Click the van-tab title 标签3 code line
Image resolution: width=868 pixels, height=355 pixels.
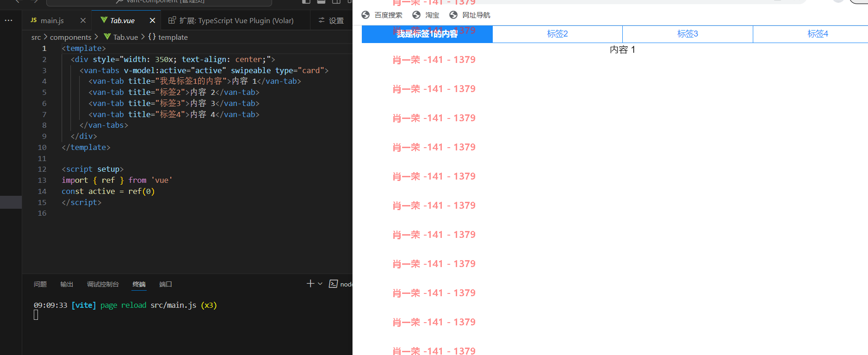tap(174, 103)
